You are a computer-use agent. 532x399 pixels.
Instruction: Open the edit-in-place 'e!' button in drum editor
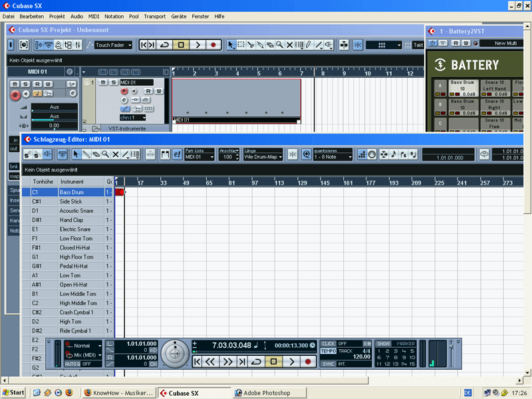pos(177,155)
